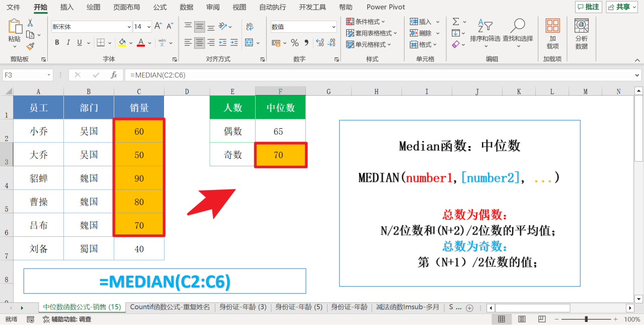Viewport: 644px width, 325px height.
Task: Open 加载项 add-ins button
Action: click(552, 34)
